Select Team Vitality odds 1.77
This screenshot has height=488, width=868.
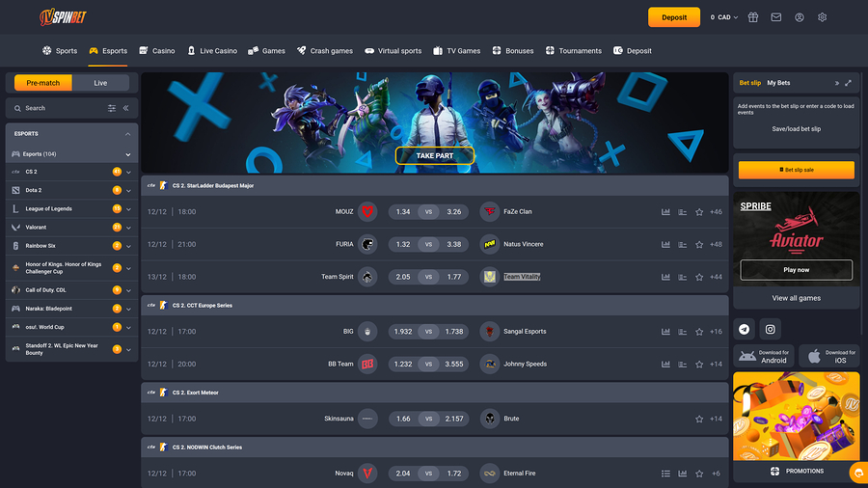click(x=454, y=277)
